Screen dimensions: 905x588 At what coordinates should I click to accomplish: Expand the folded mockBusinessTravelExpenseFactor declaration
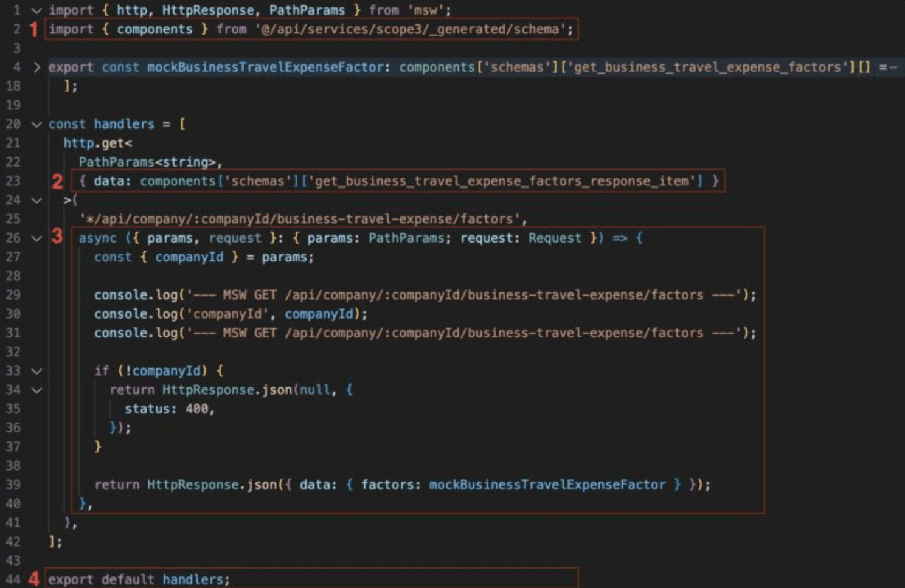[36, 67]
